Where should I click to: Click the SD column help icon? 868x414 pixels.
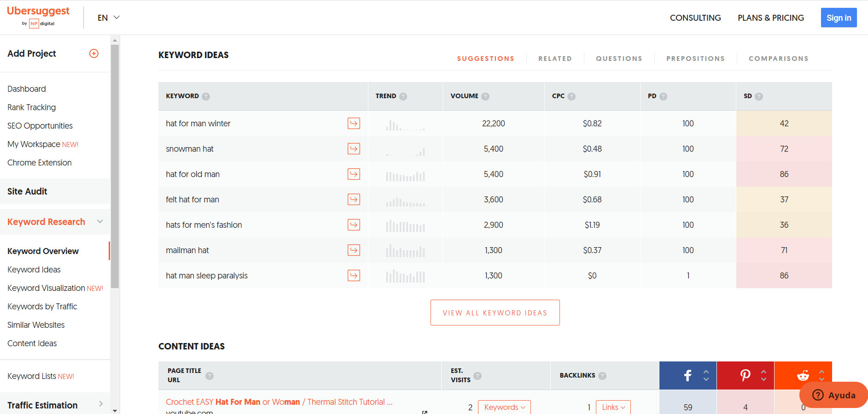759,96
